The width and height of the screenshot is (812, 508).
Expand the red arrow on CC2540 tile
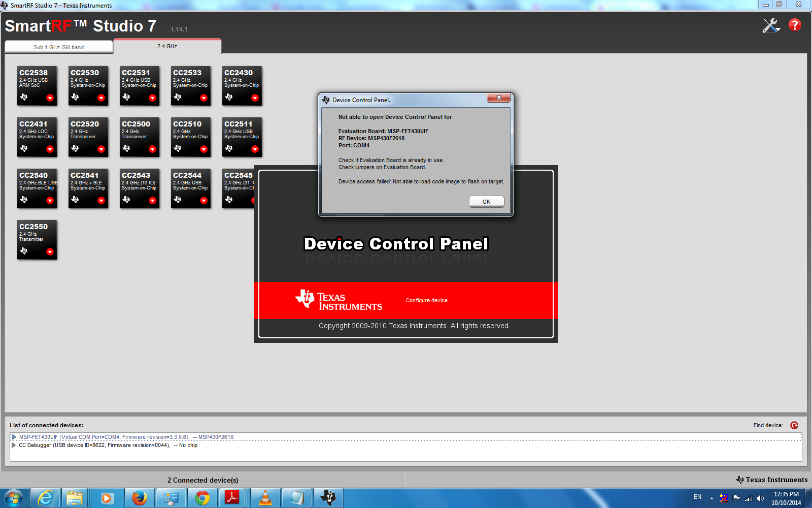pos(50,201)
